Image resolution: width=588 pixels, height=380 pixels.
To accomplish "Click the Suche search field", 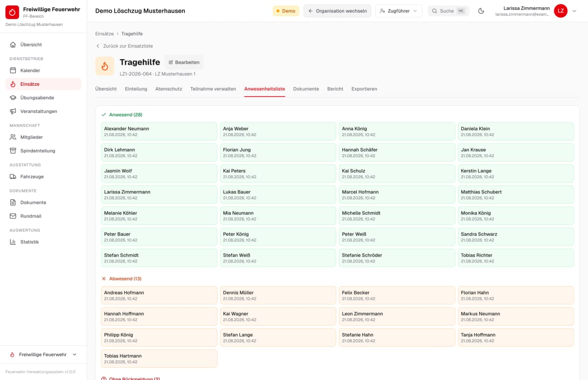I will (448, 11).
